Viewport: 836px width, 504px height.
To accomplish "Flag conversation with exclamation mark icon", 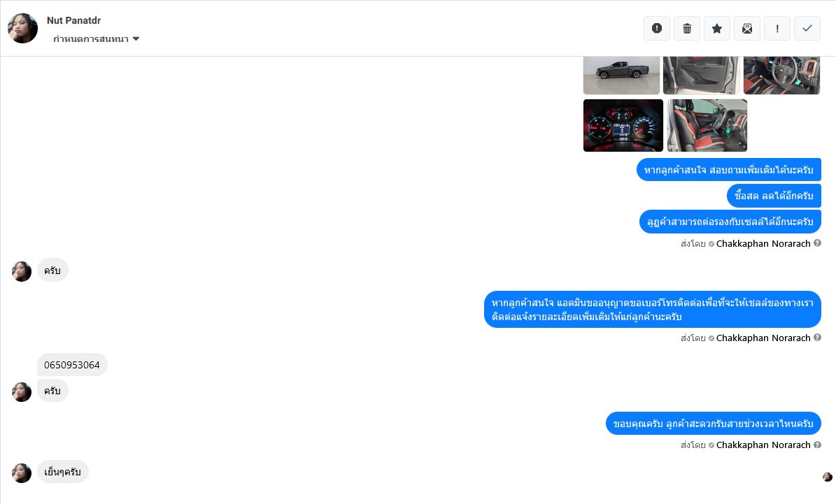I will 777,28.
